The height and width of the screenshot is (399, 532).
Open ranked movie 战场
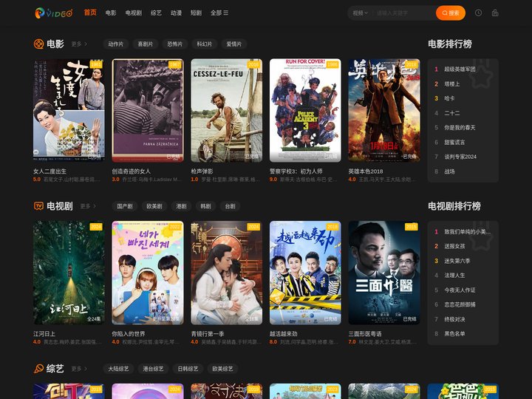click(449, 171)
